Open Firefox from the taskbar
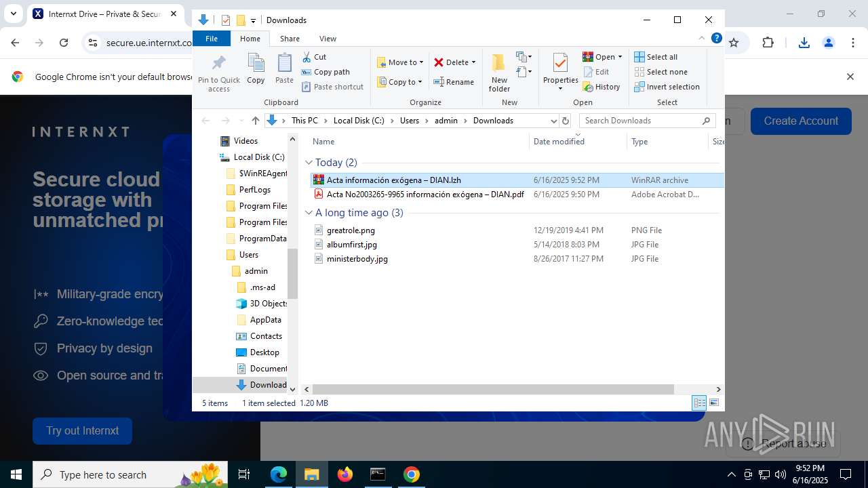The width and height of the screenshot is (868, 488). (344, 474)
